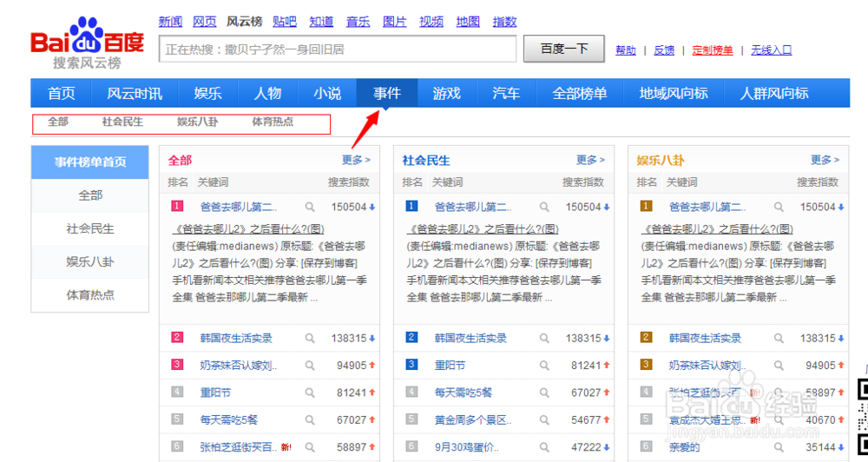Open the 新闻 top link
This screenshot has width=868, height=462.
[170, 22]
